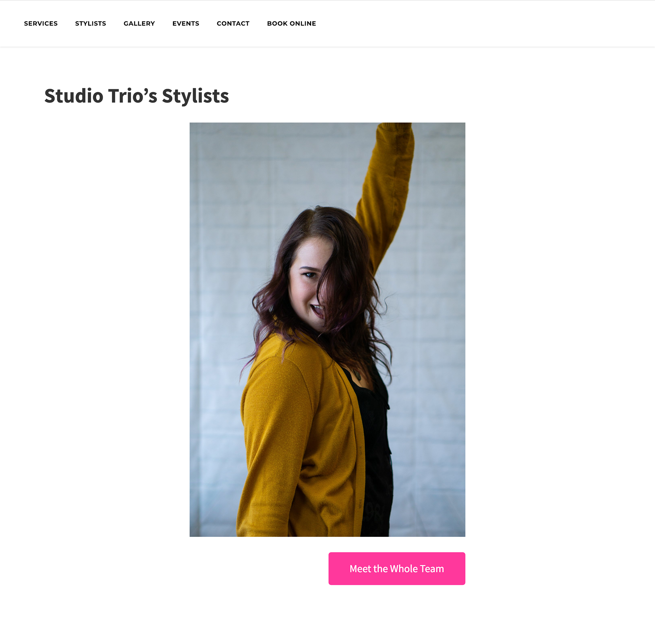Image resolution: width=655 pixels, height=644 pixels.
Task: Select Events in the top navigation
Action: click(x=186, y=24)
